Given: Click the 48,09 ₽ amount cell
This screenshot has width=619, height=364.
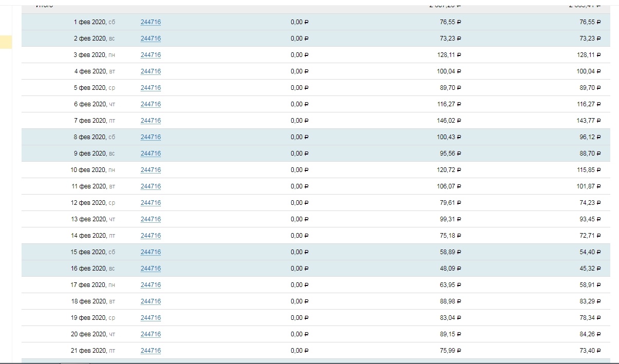Looking at the screenshot, I should point(451,269).
